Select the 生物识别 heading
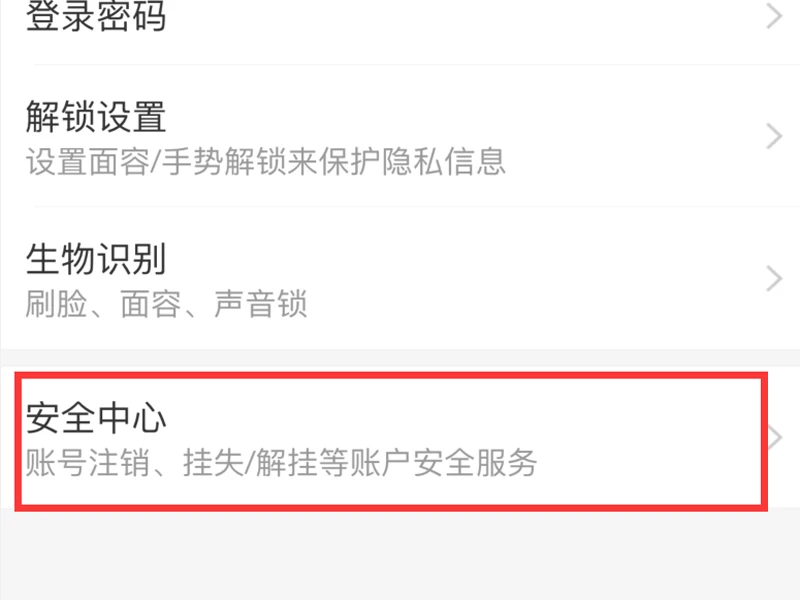This screenshot has width=800, height=600. 96,259
